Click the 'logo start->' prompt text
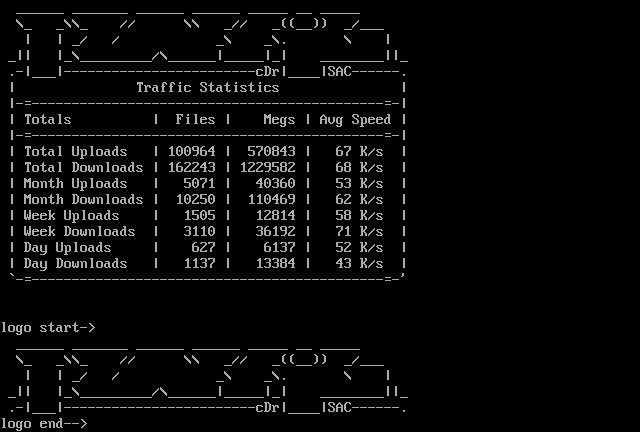This screenshot has height=432, width=640. pos(48,328)
